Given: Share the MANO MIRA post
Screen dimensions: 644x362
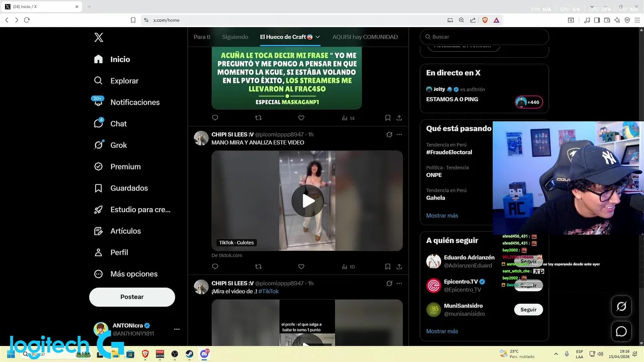Looking at the screenshot, I should 399,266.
